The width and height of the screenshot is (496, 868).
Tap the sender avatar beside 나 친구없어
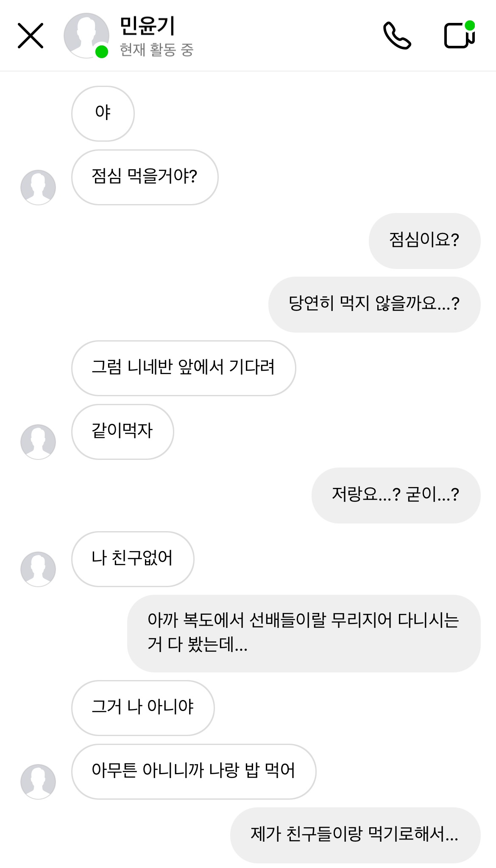coord(38,569)
